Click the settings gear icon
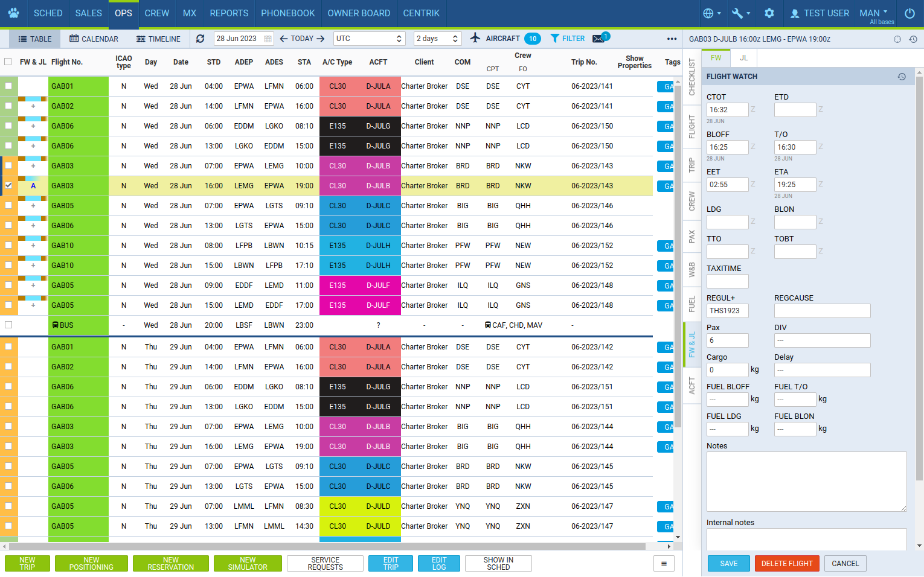Viewport: 924px width, 577px height. tap(769, 13)
